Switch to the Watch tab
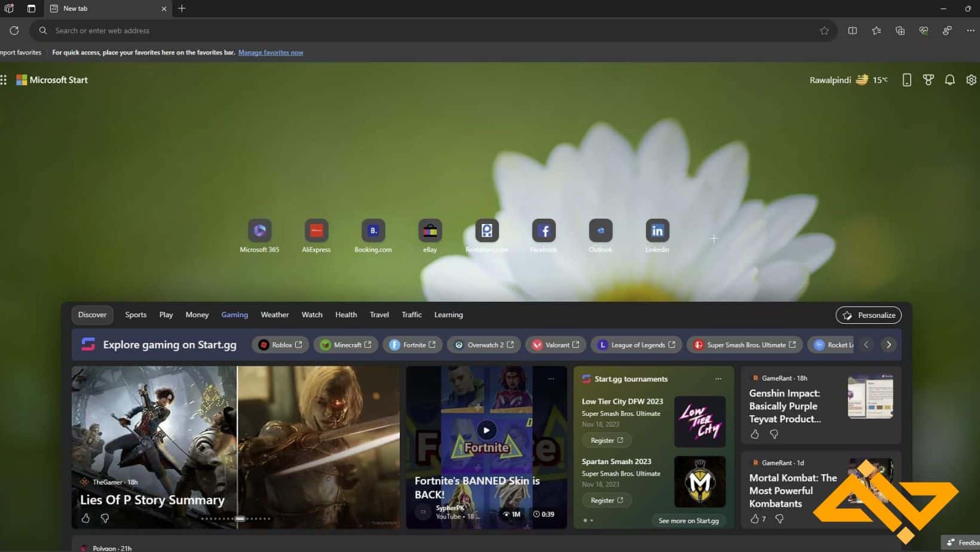 coord(312,315)
